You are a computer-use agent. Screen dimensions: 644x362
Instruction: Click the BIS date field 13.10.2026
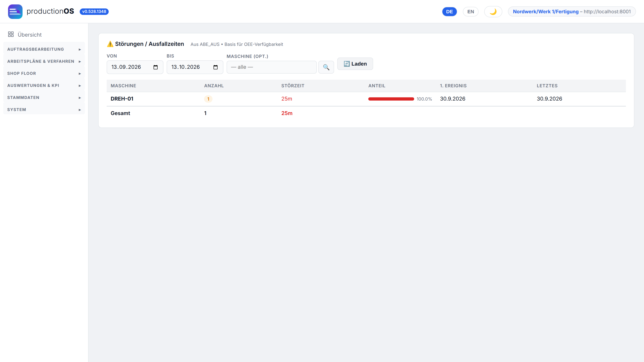point(195,67)
